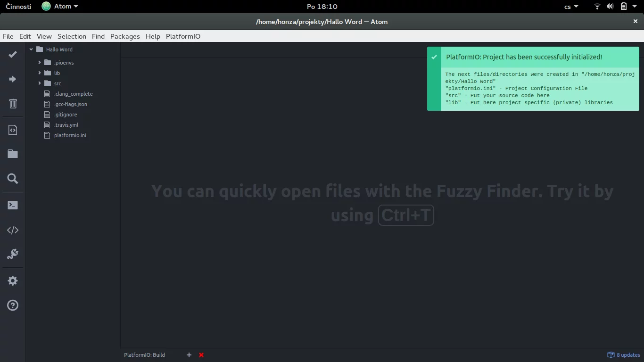Click the Initialize project file-code icon

tap(13, 130)
